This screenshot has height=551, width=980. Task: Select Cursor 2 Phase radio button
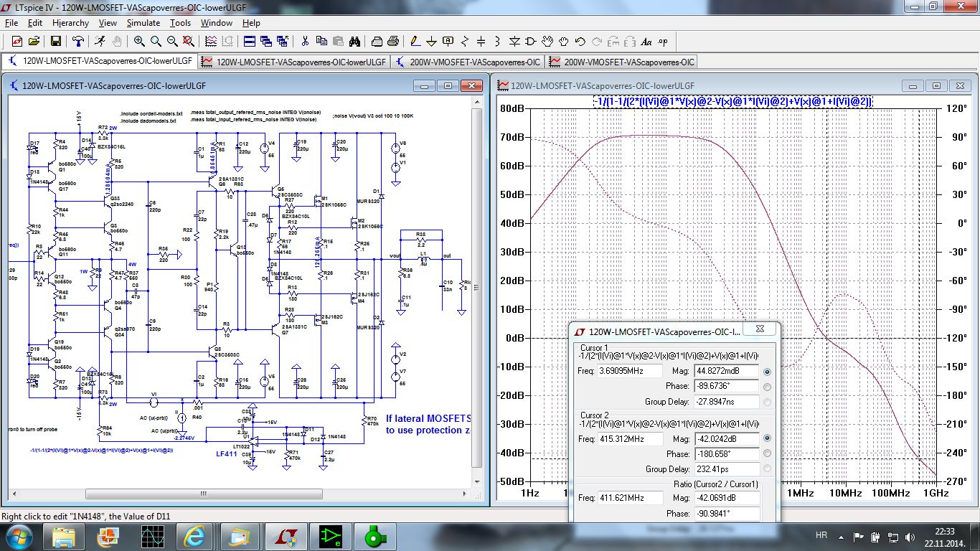tap(768, 453)
